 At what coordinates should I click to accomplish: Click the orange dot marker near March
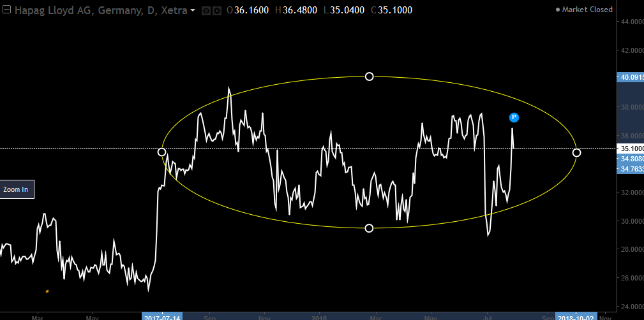point(47,291)
